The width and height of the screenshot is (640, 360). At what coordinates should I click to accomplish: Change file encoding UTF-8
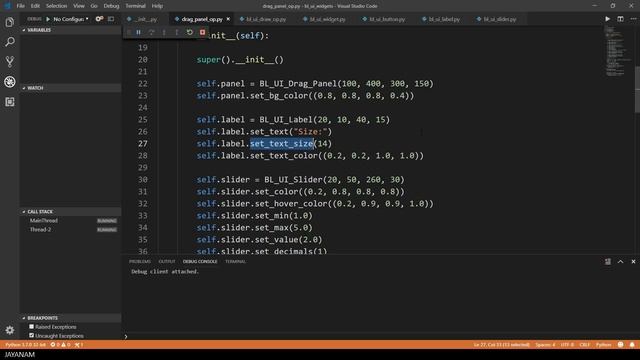coord(567,344)
